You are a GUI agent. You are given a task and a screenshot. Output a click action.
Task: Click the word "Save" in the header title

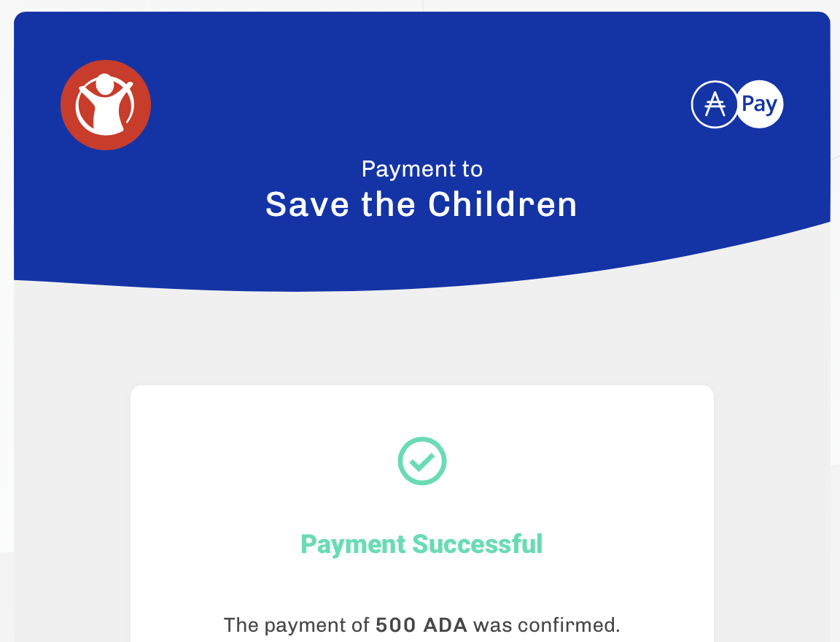[x=307, y=204]
